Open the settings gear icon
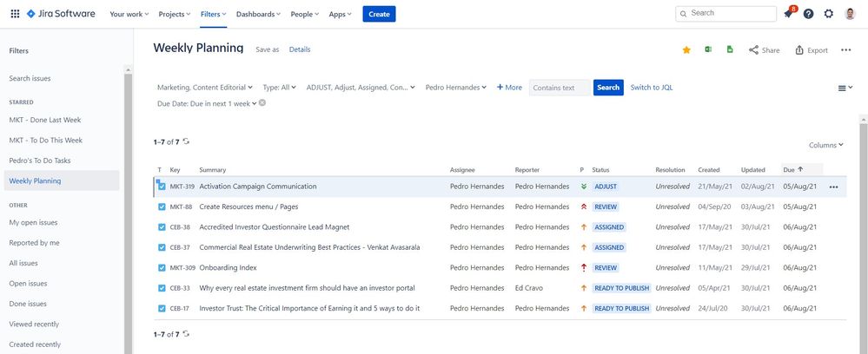868x354 pixels. [x=828, y=14]
